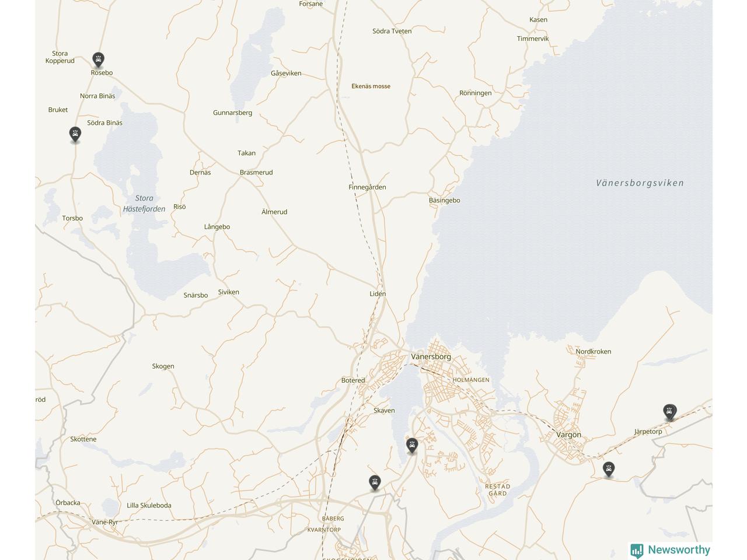Screen dimensions: 747x560
Task: Select the Nordkroken place label
Action: pyautogui.click(x=594, y=351)
